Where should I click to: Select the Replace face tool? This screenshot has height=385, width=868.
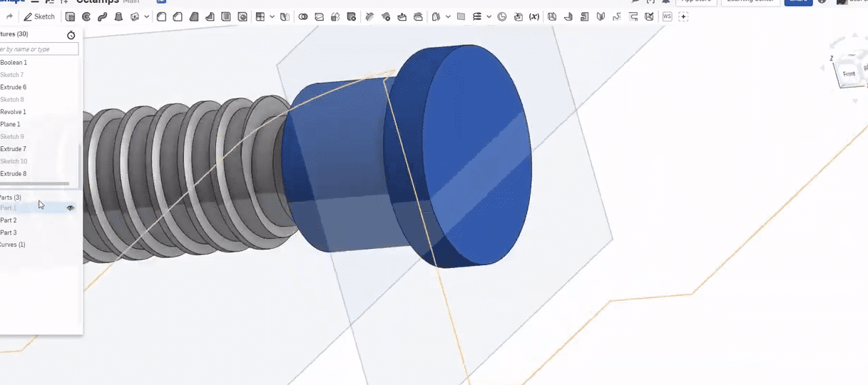point(418,16)
